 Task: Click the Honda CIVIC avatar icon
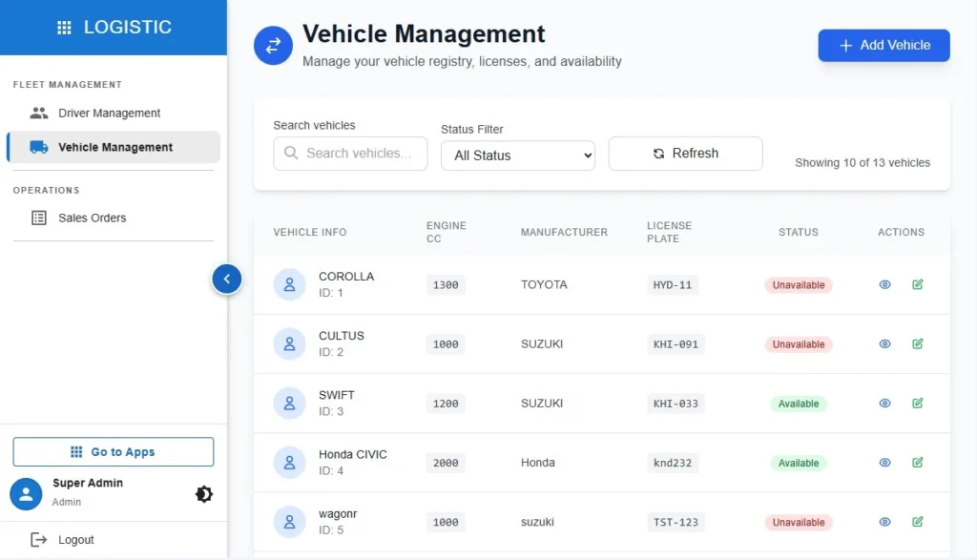point(289,463)
